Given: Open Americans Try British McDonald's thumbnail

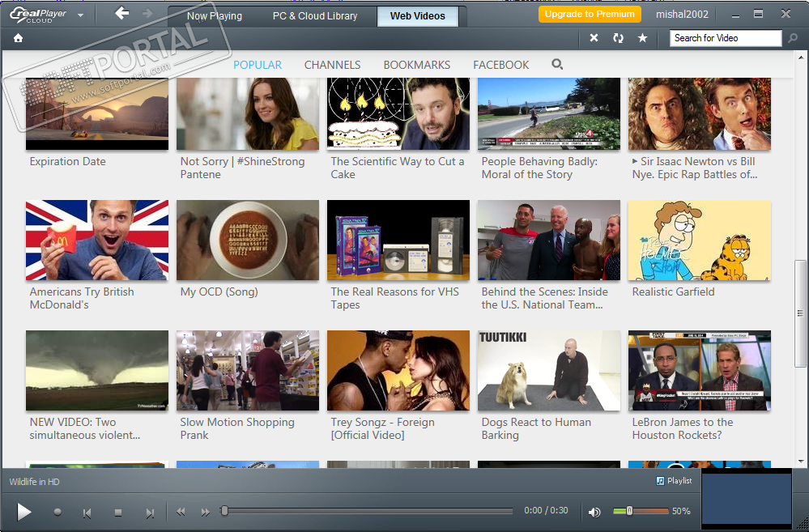Looking at the screenshot, I should click(97, 240).
